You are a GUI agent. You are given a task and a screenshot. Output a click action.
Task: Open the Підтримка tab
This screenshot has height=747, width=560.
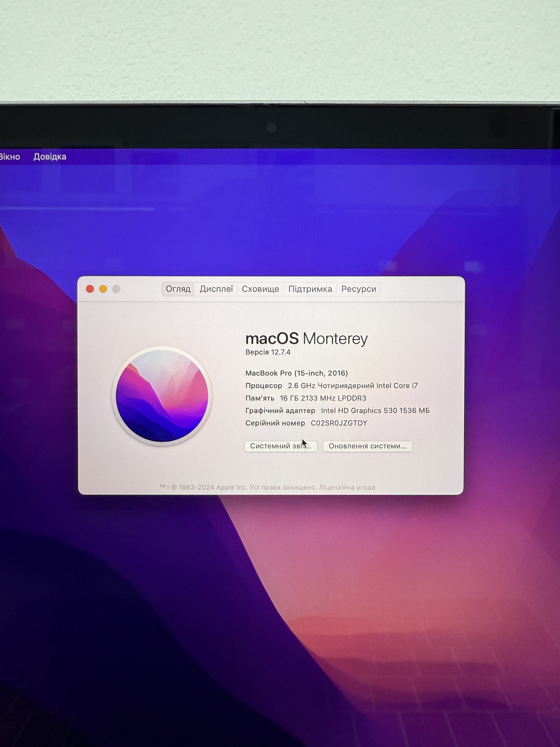310,289
